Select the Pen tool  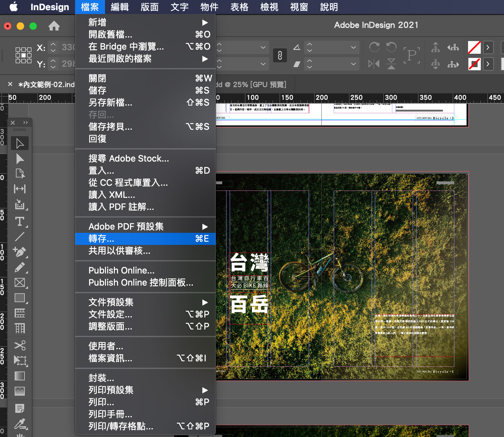pyautogui.click(x=20, y=252)
